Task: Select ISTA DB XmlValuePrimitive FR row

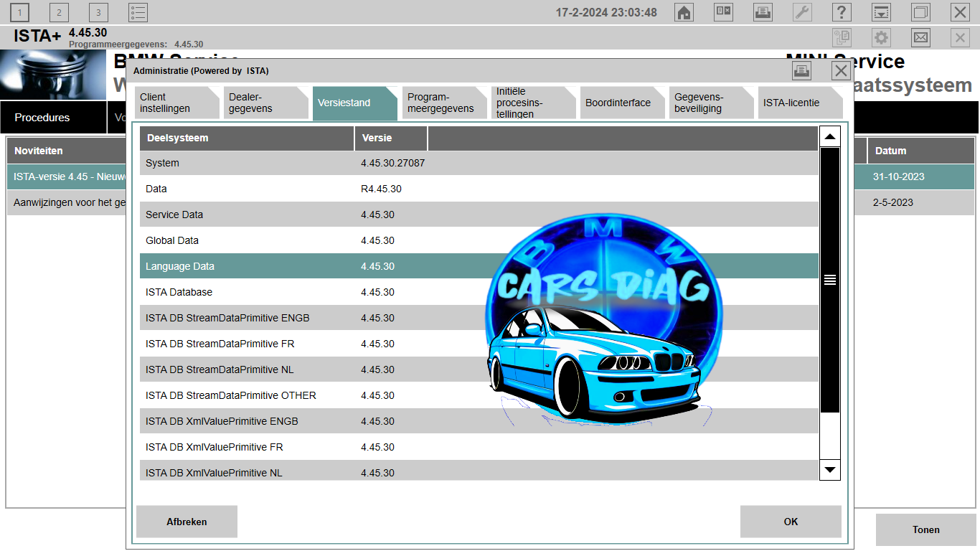Action: [x=479, y=447]
